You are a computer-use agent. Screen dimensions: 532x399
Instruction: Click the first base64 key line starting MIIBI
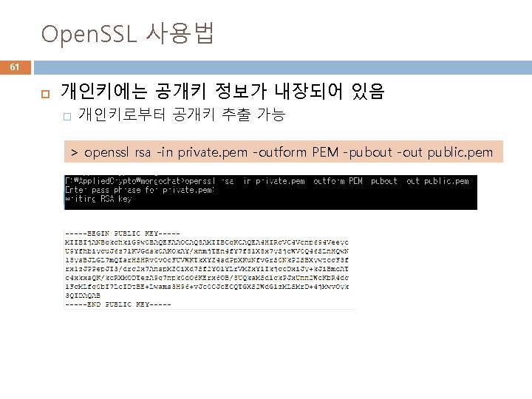[x=207, y=242]
